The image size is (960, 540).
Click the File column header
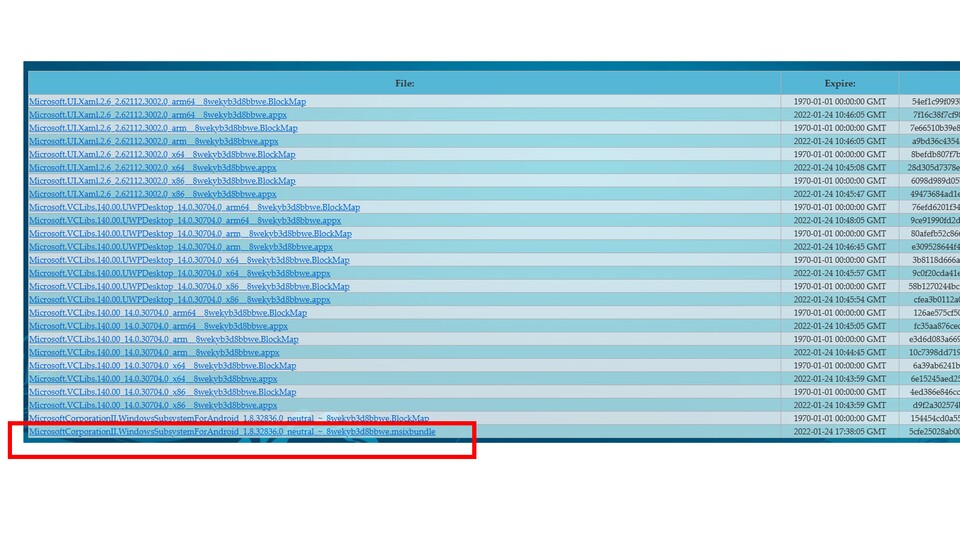coord(404,84)
